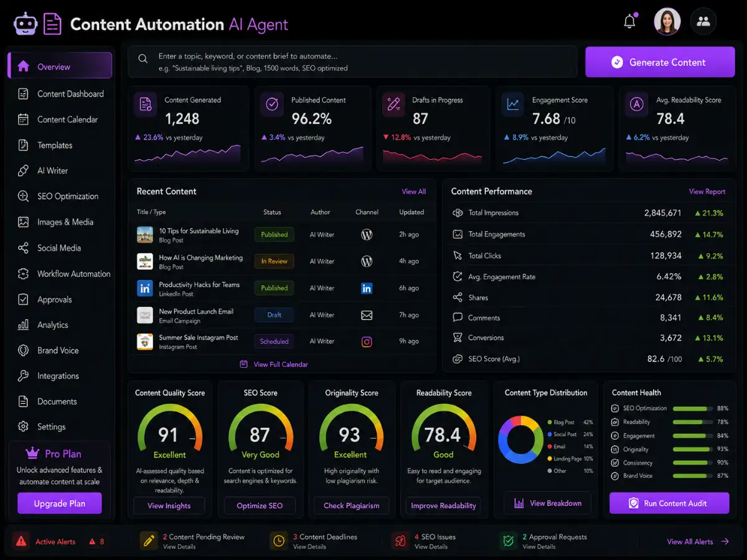Focus the content brief search field
The height and width of the screenshot is (560, 747).
click(x=352, y=62)
